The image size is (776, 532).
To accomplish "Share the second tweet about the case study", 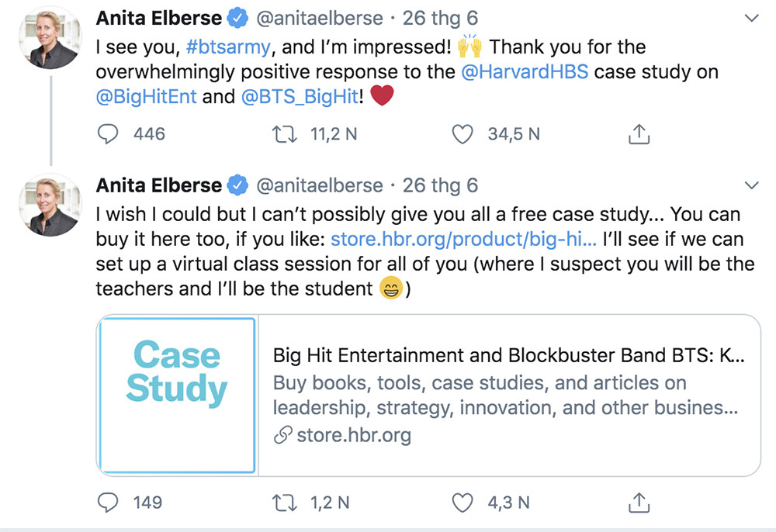I will [638, 503].
